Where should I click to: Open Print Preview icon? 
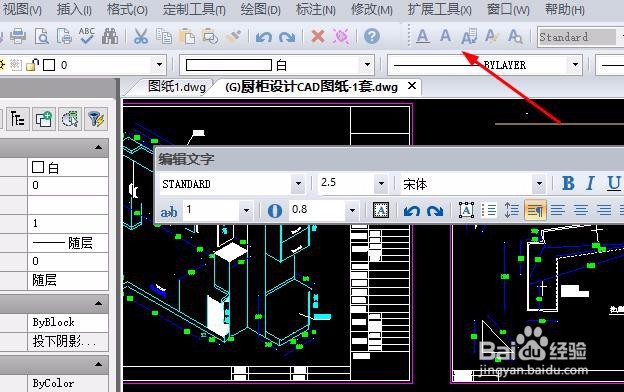(x=41, y=37)
